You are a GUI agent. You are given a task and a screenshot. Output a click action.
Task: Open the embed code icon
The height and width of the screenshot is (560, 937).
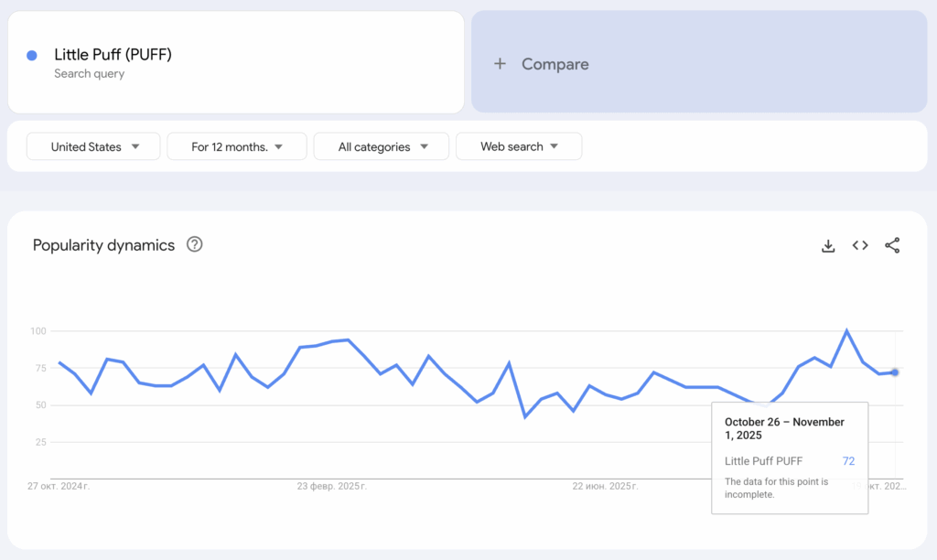860,245
